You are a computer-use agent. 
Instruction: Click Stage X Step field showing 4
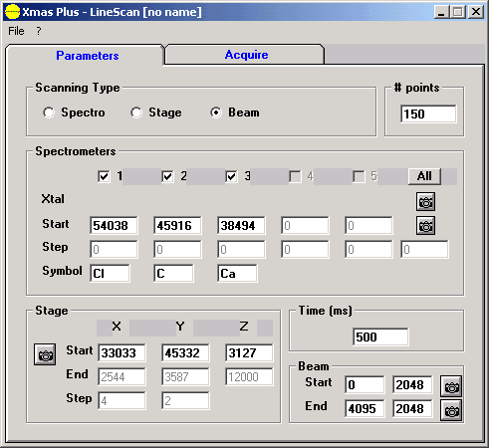(x=122, y=400)
